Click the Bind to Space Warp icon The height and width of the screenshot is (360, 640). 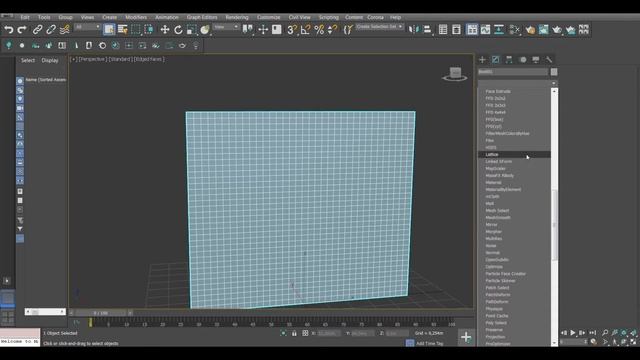(x=64, y=29)
